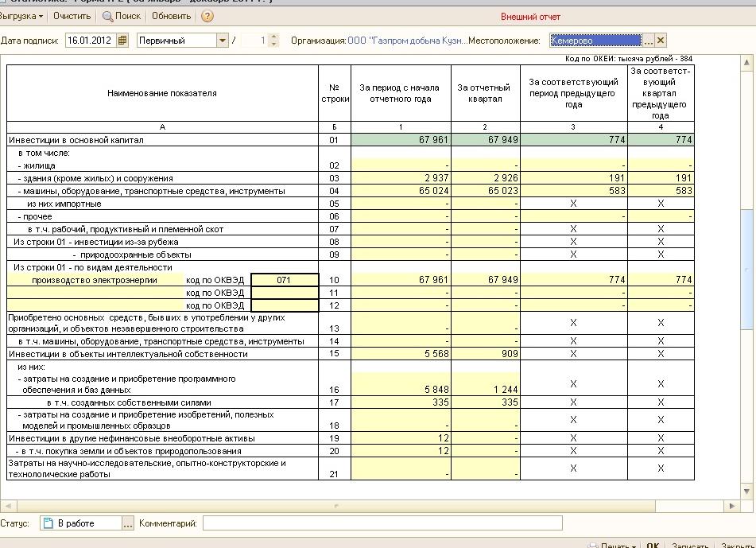
Task: Click the 'в т.ч. созданных собственными силами' row label
Action: (x=130, y=402)
